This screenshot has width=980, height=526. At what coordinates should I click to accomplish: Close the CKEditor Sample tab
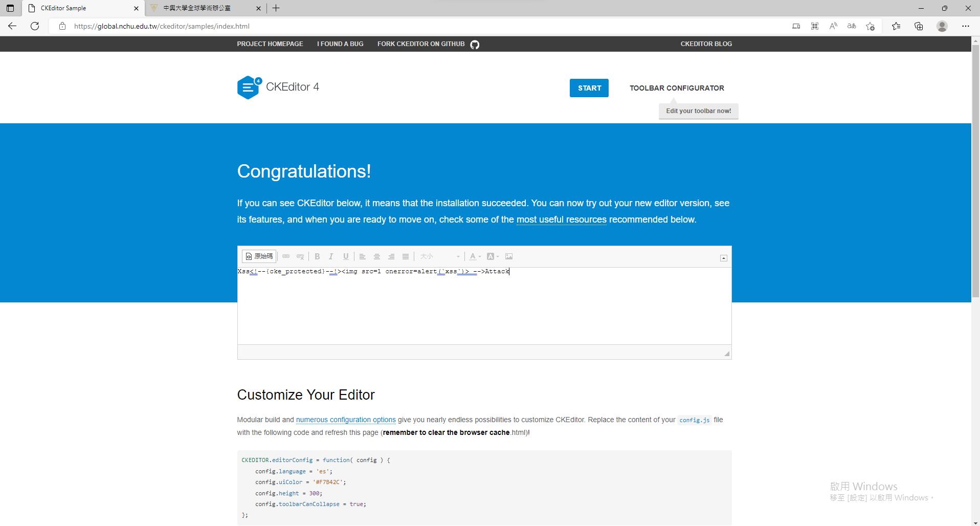click(x=136, y=8)
